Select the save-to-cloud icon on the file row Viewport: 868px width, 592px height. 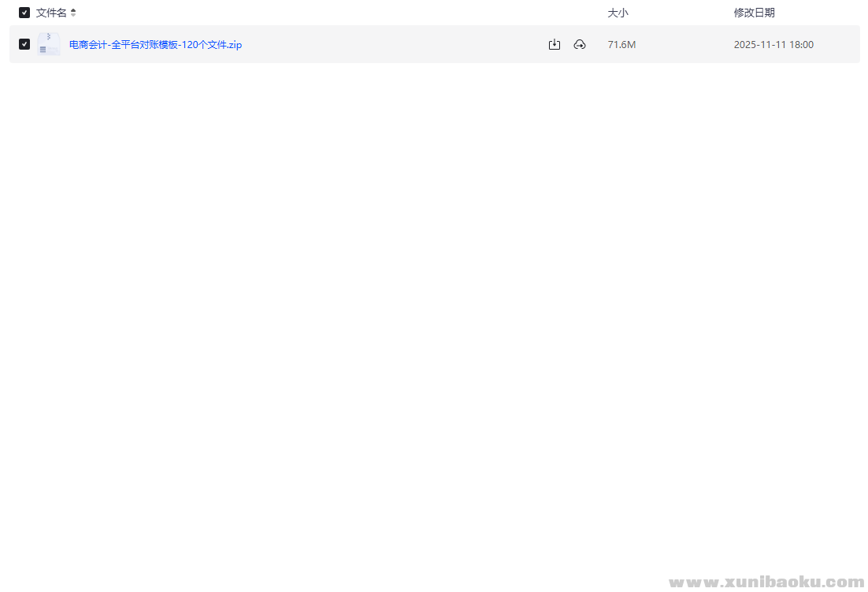pos(580,44)
